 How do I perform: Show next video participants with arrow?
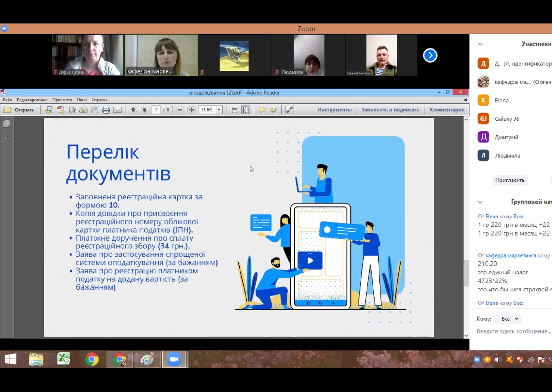click(430, 55)
